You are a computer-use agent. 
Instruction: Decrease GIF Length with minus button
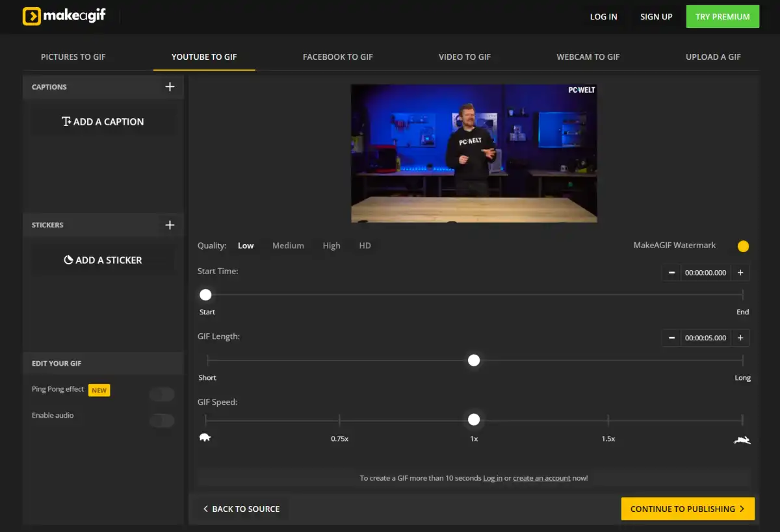[x=671, y=338]
